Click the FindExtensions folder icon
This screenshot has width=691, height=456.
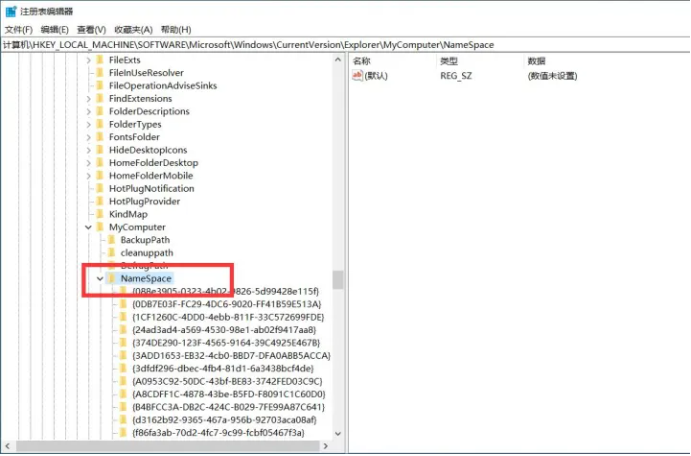(100, 98)
